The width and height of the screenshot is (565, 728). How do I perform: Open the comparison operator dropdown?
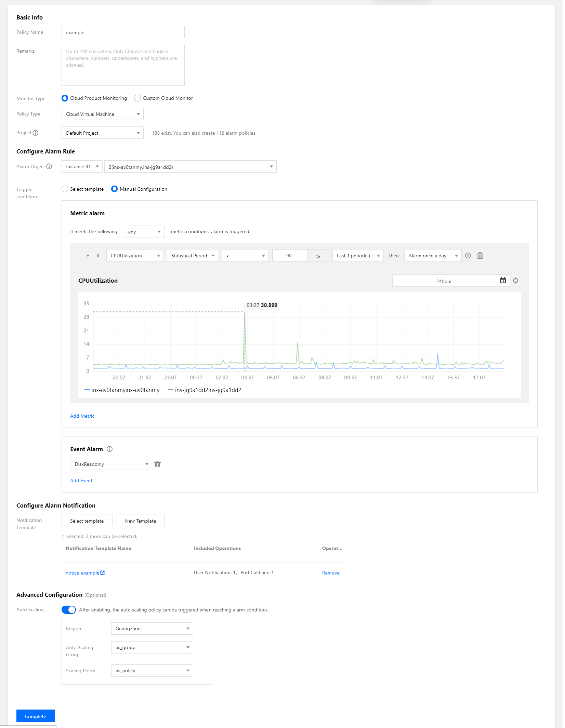pyautogui.click(x=245, y=256)
